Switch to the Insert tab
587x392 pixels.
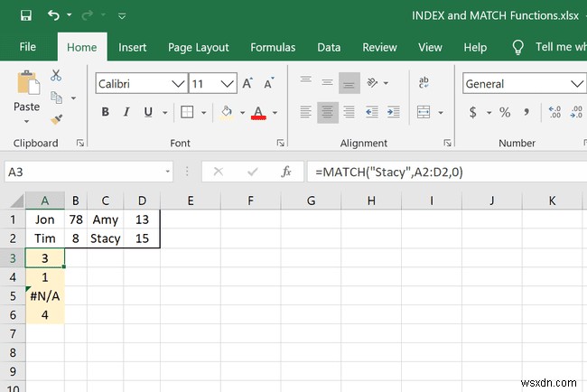click(x=132, y=47)
